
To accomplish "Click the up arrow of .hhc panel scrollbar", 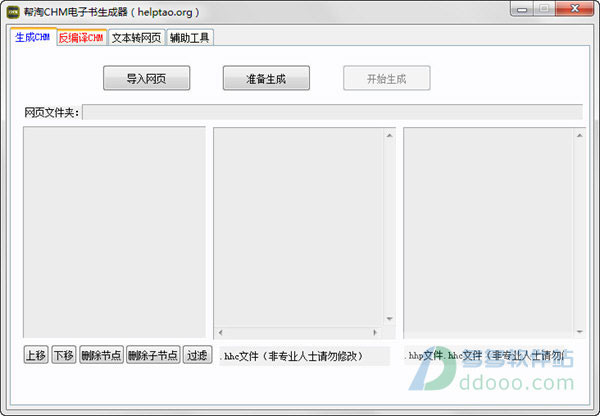I will pyautogui.click(x=390, y=135).
